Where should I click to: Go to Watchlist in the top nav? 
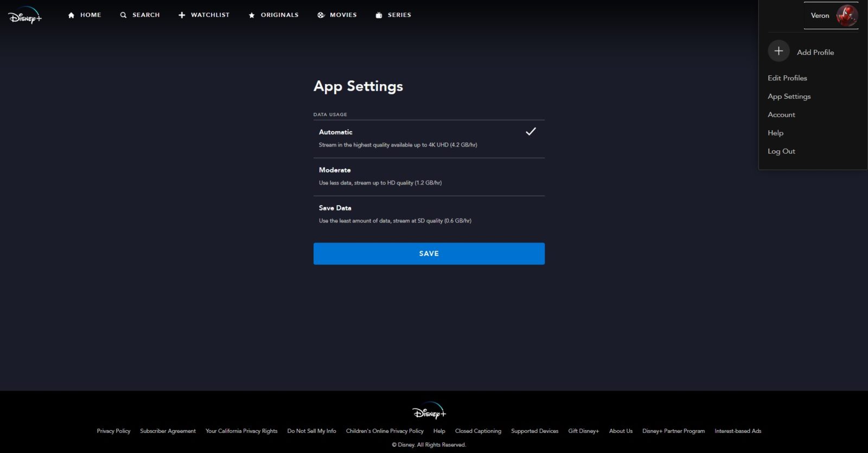tap(204, 15)
